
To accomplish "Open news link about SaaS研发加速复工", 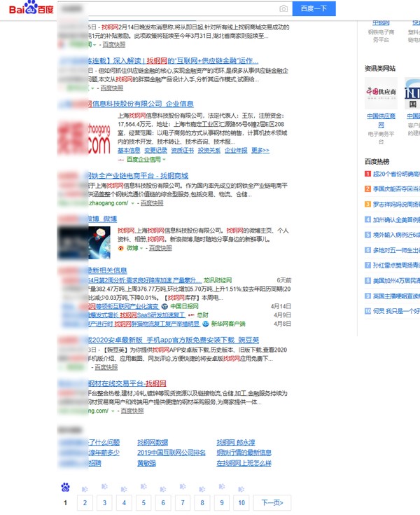I will click(x=136, y=315).
